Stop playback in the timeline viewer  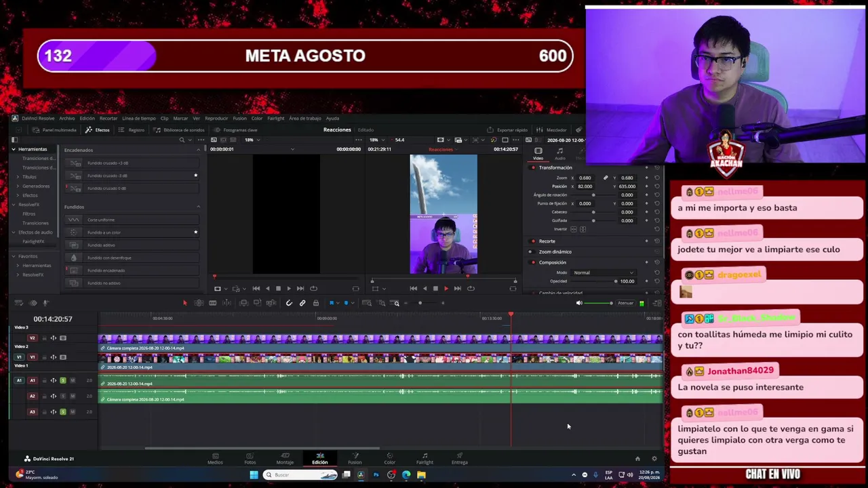[435, 289]
